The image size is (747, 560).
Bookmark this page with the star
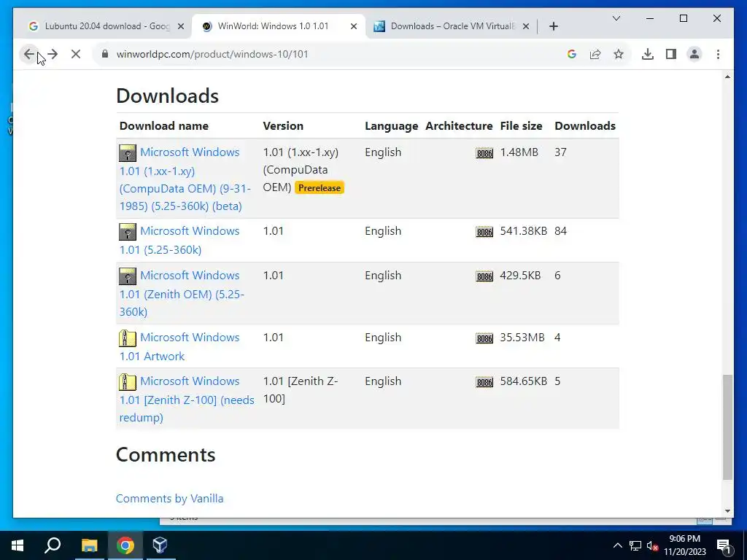[x=619, y=54]
